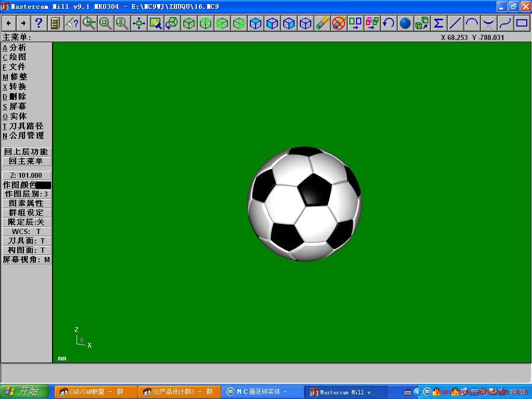
Task: Select the Rectangle drawing tool
Action: tap(522, 23)
